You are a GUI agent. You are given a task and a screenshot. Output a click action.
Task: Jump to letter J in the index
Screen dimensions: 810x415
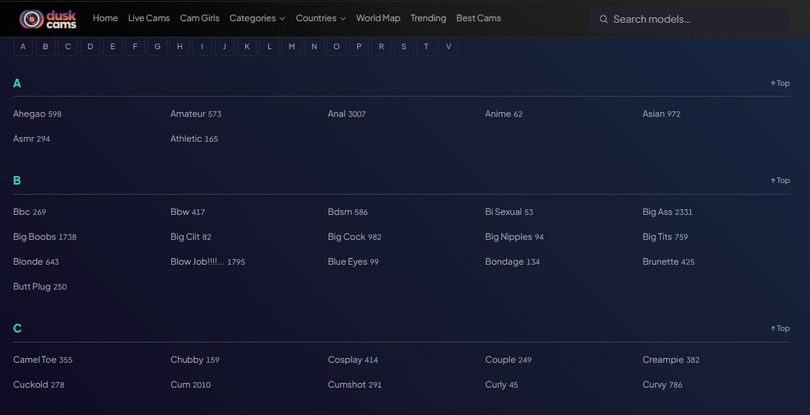tap(224, 47)
